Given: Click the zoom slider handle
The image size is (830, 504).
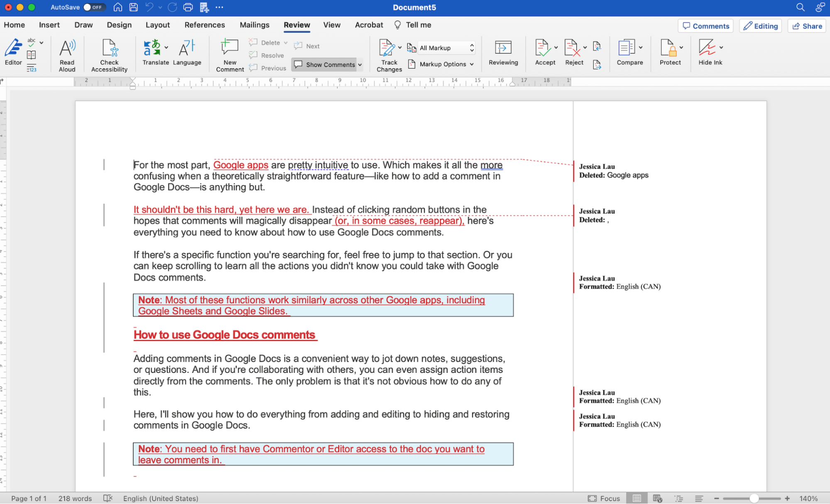Looking at the screenshot, I should pos(754,498).
